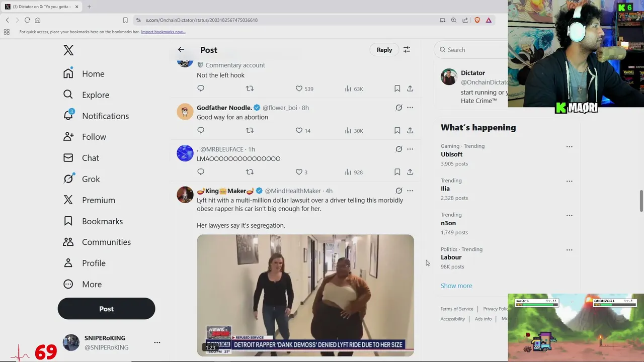Share Godfather Noodle's post

(410, 130)
